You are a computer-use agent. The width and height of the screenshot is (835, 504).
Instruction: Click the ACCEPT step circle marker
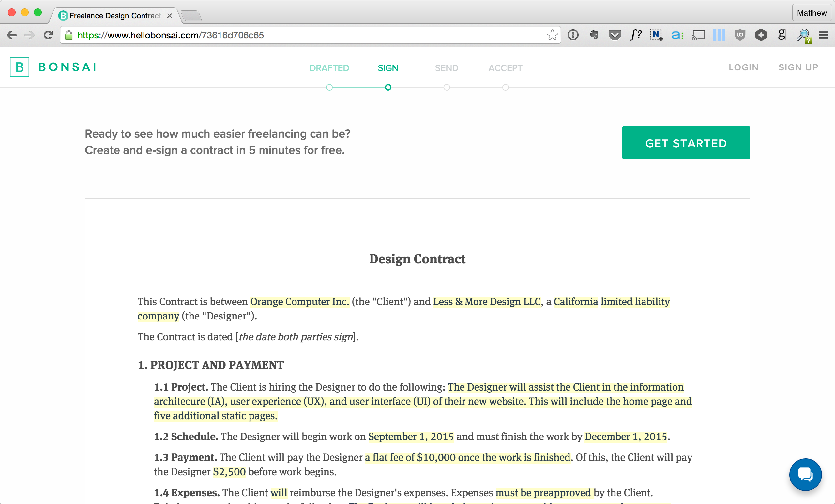pyautogui.click(x=505, y=87)
